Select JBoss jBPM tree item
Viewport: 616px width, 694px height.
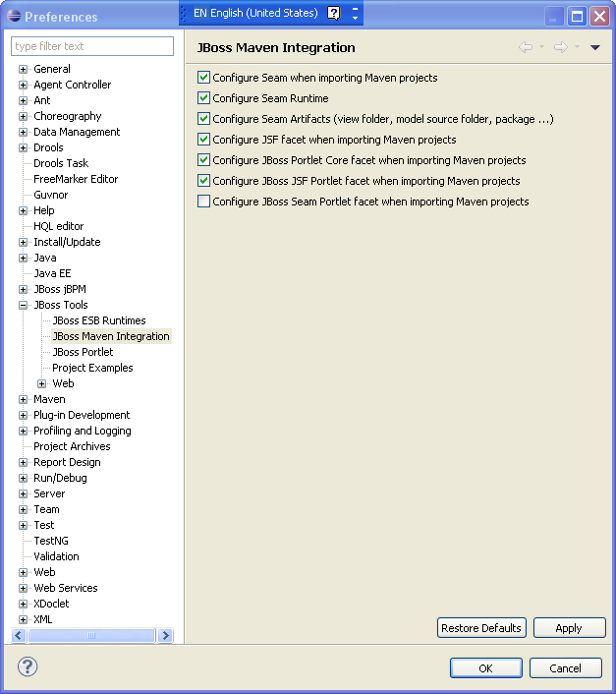coord(60,289)
